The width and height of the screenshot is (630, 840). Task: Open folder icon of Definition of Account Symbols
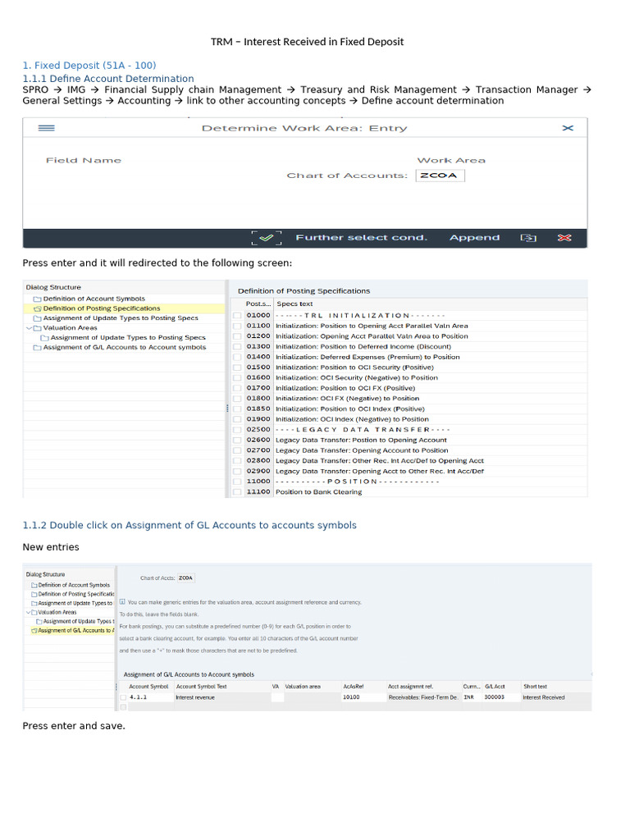37,299
